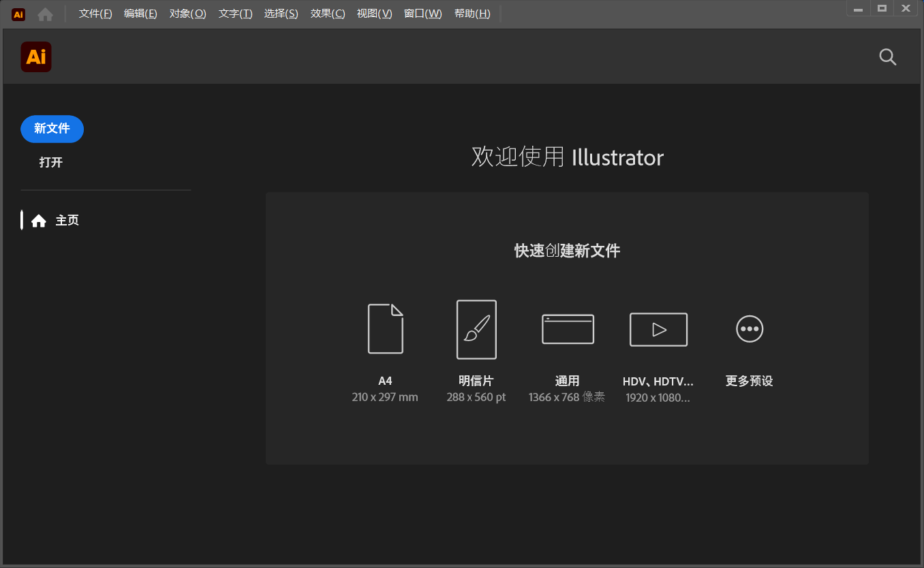Open the 窗口(W) menu
This screenshot has height=568, width=924.
tap(423, 13)
